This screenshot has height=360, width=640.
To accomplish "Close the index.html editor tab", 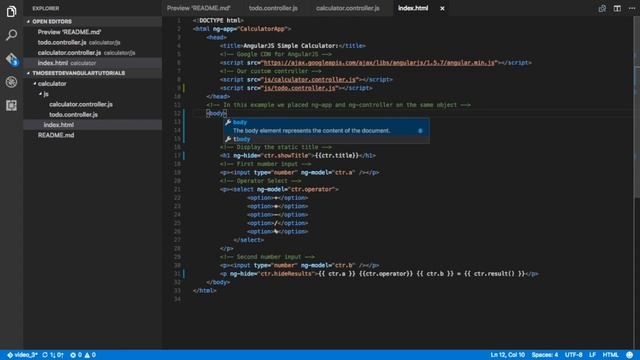I will coord(442,9).
